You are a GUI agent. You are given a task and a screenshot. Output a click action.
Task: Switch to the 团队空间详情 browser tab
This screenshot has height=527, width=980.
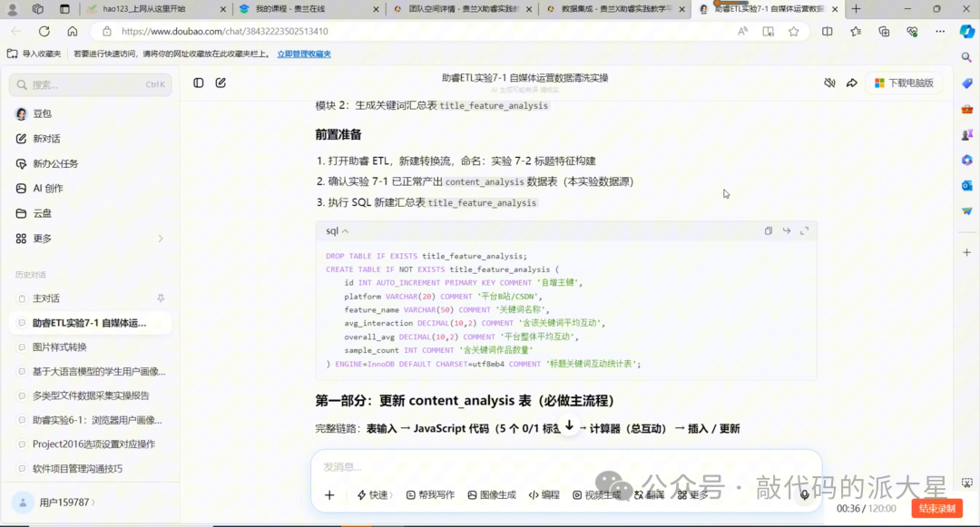tap(462, 9)
